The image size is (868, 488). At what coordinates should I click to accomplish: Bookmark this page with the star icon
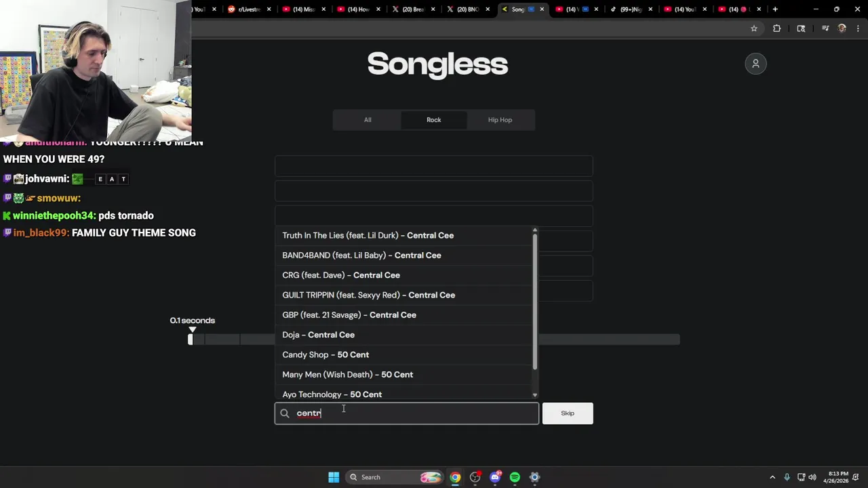point(753,28)
